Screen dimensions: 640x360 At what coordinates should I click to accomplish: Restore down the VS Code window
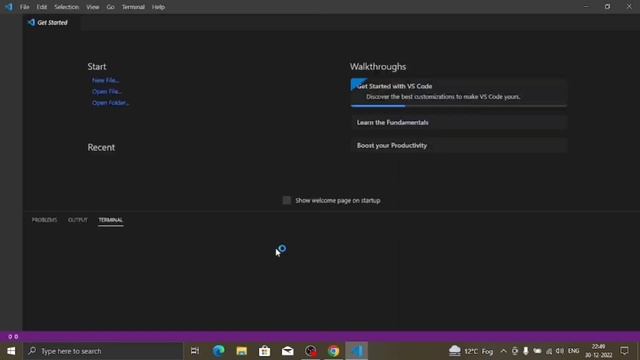607,7
